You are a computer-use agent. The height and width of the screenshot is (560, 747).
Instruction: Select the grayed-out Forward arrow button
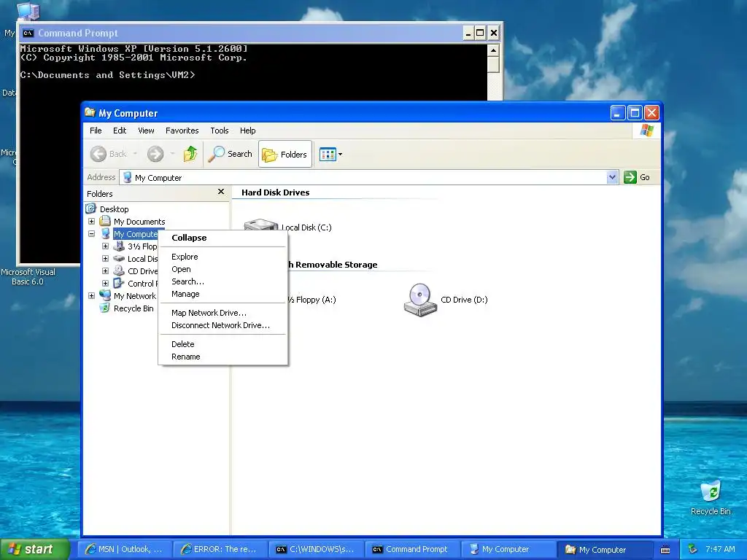155,154
